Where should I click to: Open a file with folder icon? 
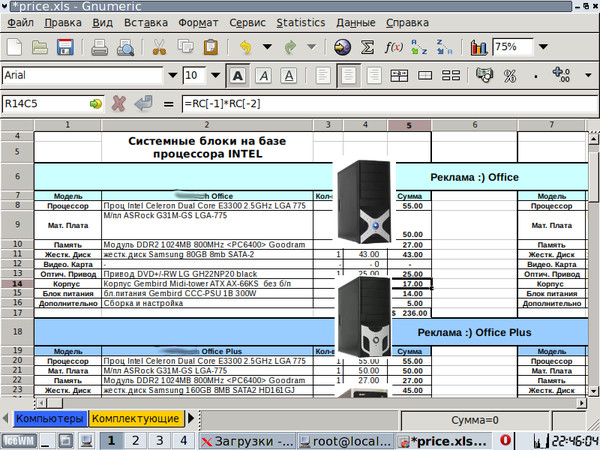(40, 47)
